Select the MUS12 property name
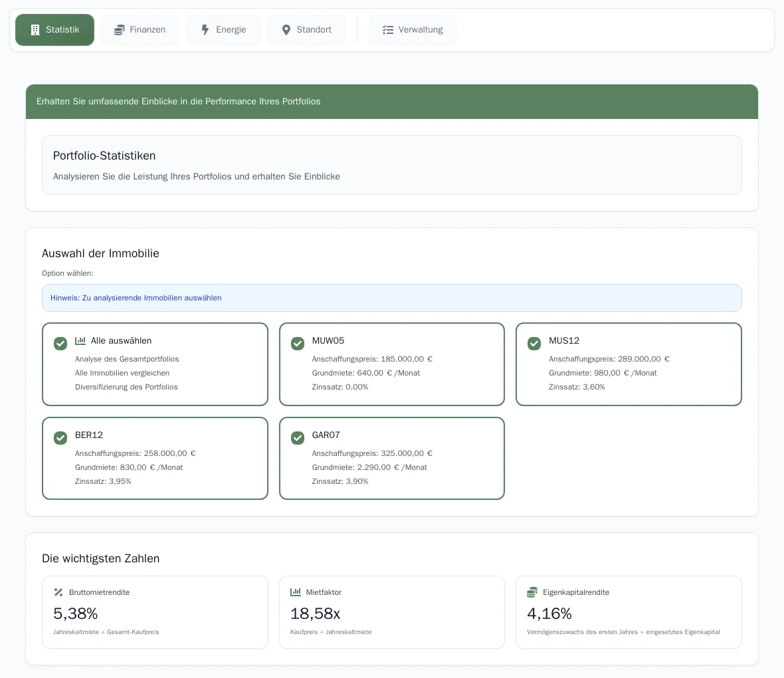This screenshot has width=784, height=678. point(564,341)
